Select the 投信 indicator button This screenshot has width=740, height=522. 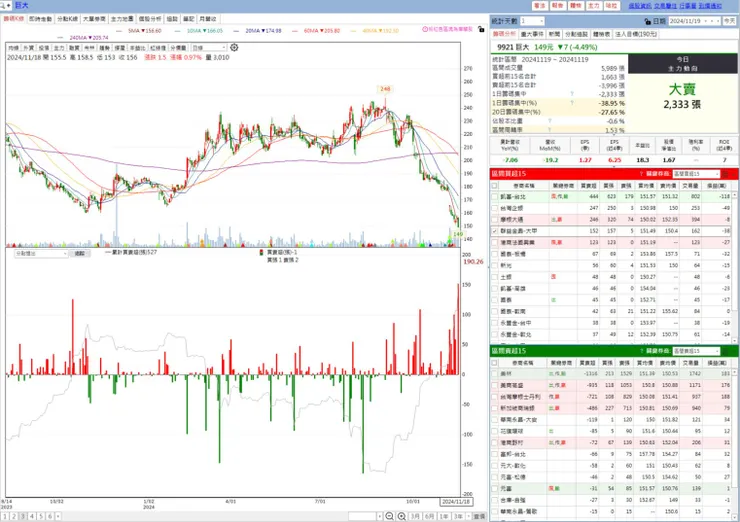[x=43, y=48]
